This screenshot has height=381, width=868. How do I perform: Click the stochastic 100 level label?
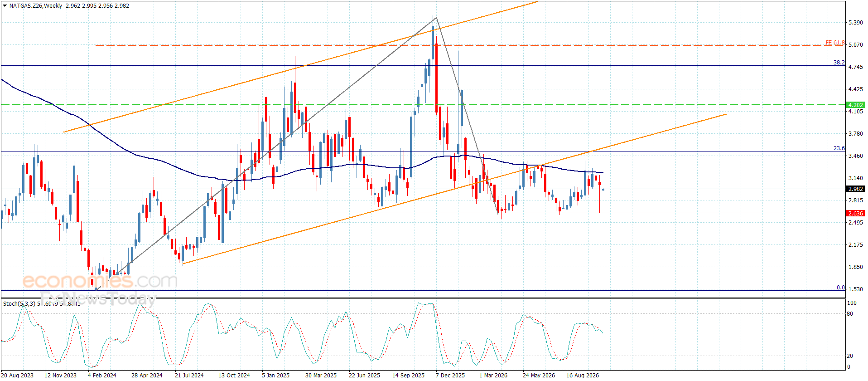coord(852,303)
